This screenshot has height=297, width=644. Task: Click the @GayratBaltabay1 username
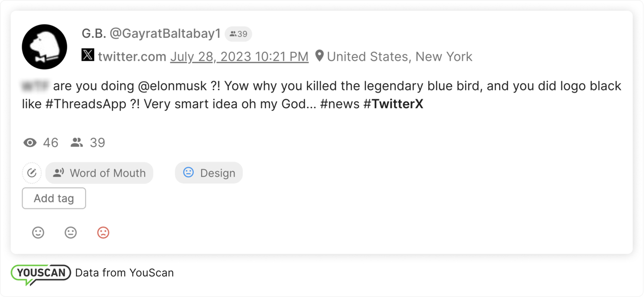pos(165,34)
